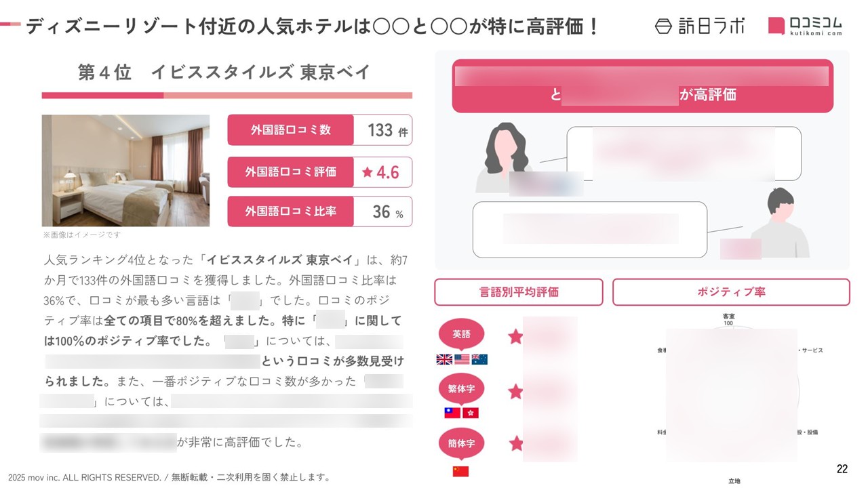Click the 訪日ラボ logo
868x488 pixels.
[699, 26]
